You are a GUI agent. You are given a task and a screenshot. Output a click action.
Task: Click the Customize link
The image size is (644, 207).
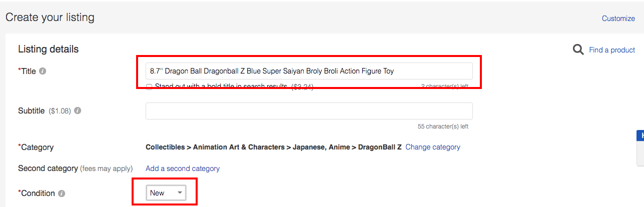pos(618,18)
